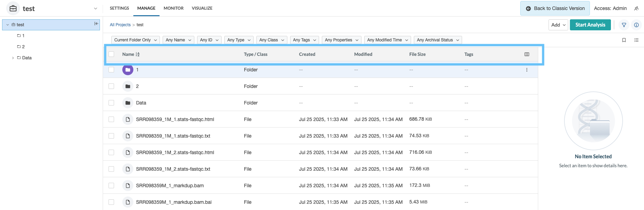Click the list view icon
The image size is (644, 210).
(636, 40)
